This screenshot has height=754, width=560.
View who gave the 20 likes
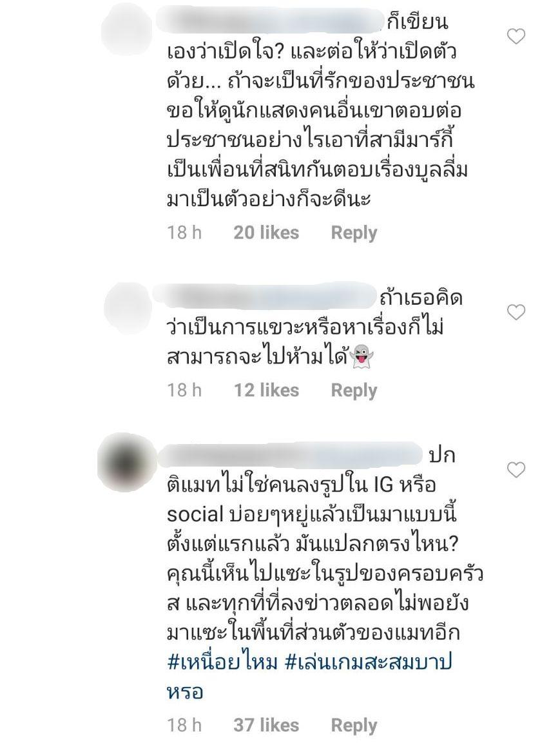pyautogui.click(x=266, y=233)
